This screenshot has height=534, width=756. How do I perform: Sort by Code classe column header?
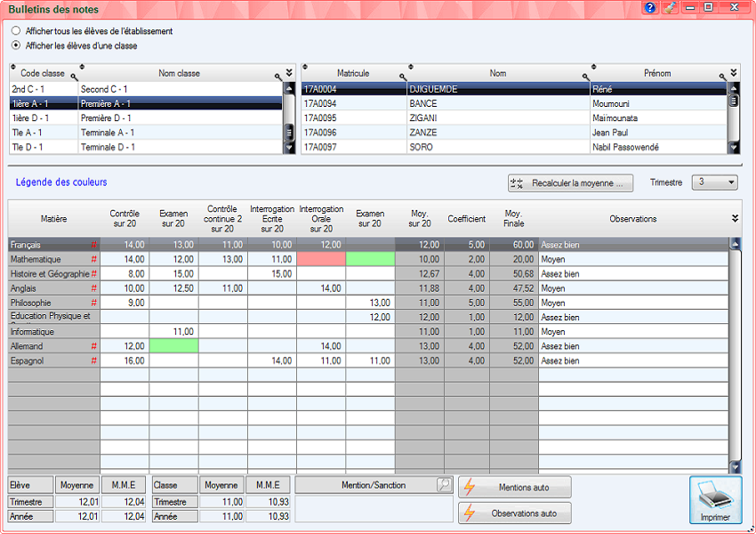click(x=43, y=73)
